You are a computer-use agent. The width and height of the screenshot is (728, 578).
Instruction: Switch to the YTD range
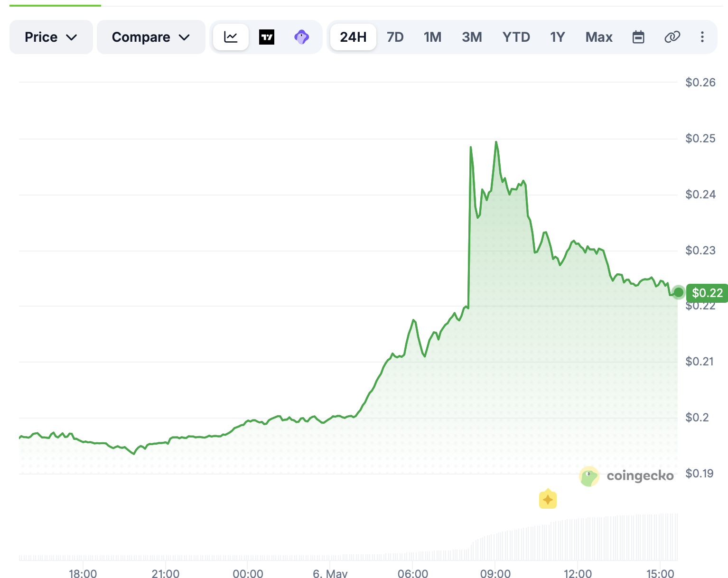(516, 37)
